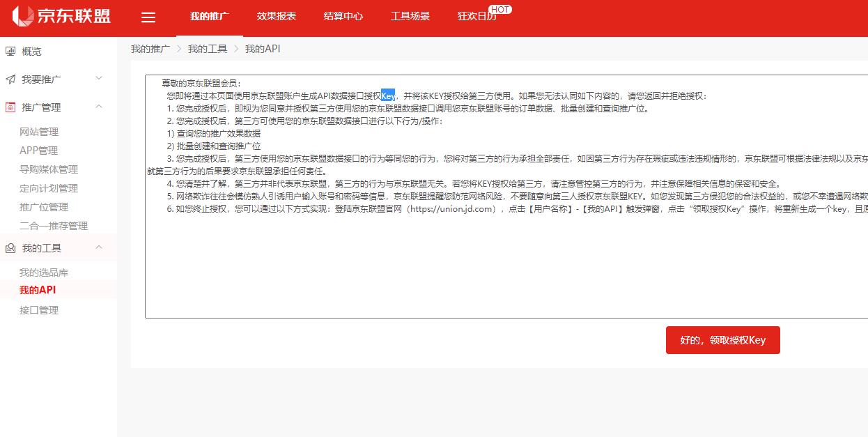This screenshot has height=437, width=868.
Task: Collapse the 推广管理 section chevron
Action: pos(99,106)
